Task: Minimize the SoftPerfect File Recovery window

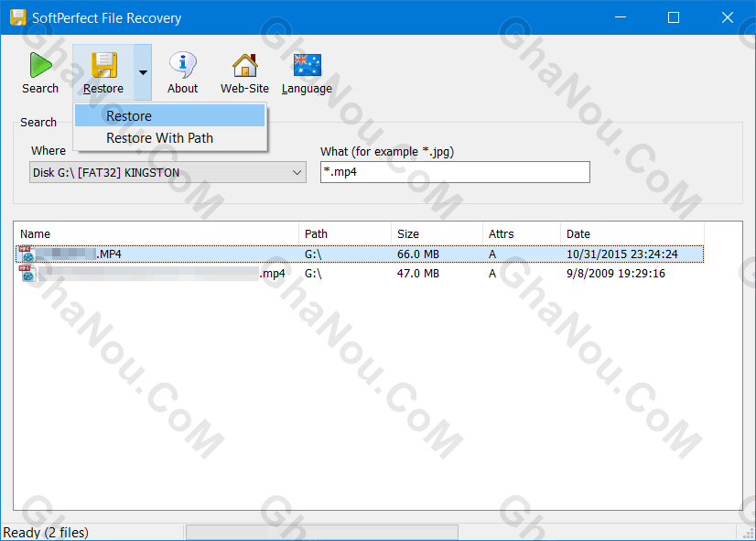Action: (x=621, y=17)
